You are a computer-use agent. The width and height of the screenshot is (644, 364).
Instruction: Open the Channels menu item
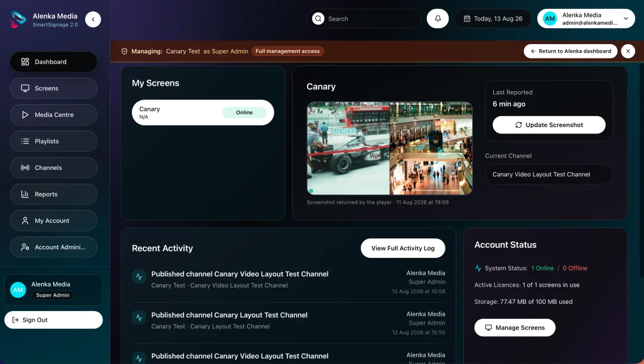pyautogui.click(x=54, y=168)
